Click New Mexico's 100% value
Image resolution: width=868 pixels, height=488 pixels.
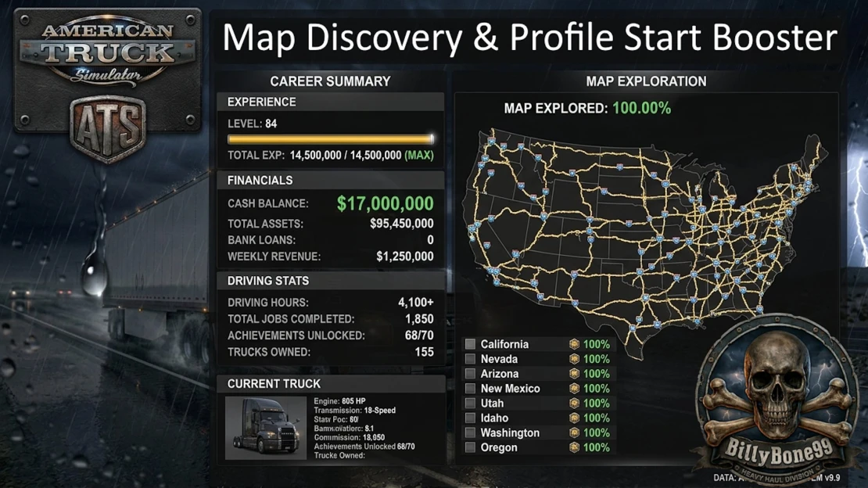596,389
